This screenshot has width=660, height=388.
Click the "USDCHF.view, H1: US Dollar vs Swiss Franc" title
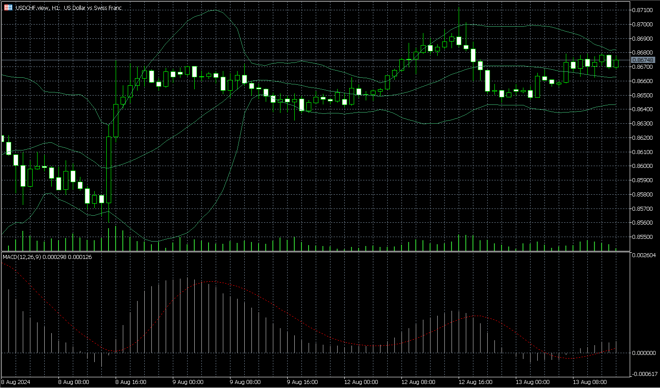point(68,8)
